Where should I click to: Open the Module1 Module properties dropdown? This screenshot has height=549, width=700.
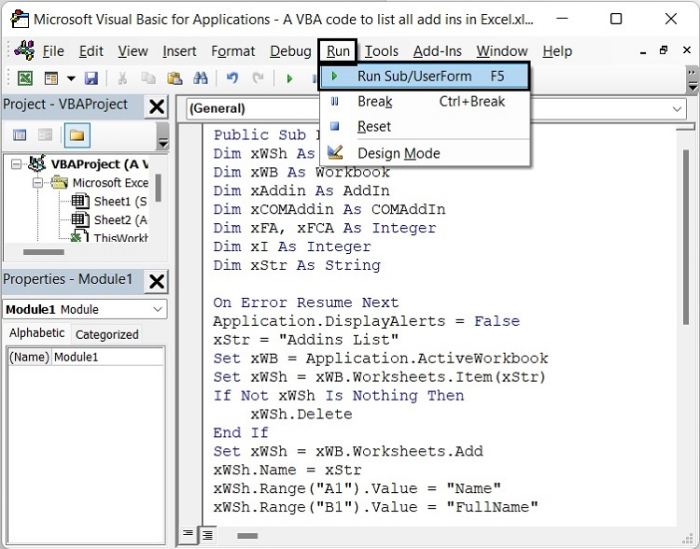point(85,309)
